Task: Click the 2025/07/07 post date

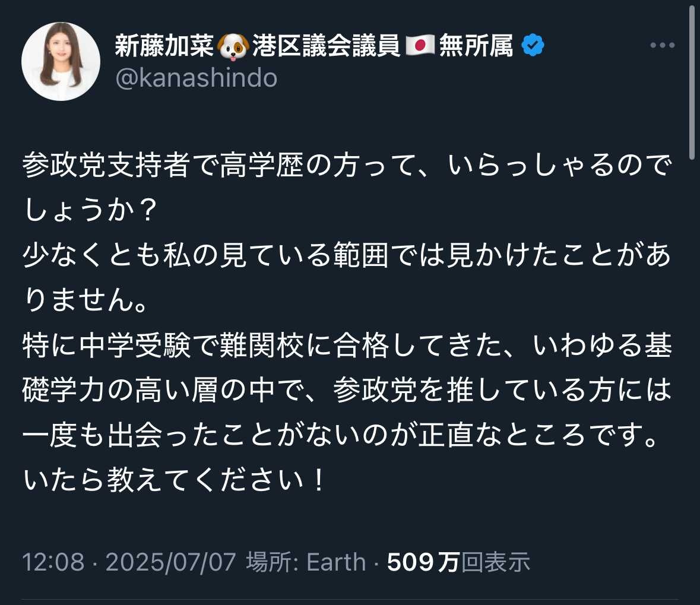Action: click(x=171, y=562)
